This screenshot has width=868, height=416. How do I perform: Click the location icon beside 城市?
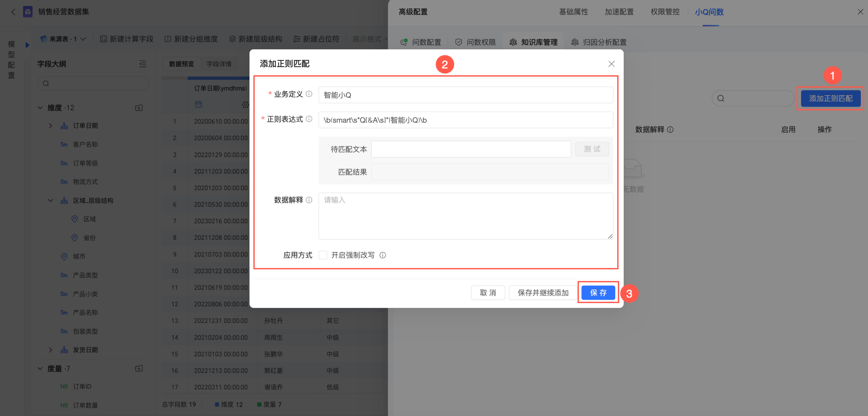tap(64, 257)
